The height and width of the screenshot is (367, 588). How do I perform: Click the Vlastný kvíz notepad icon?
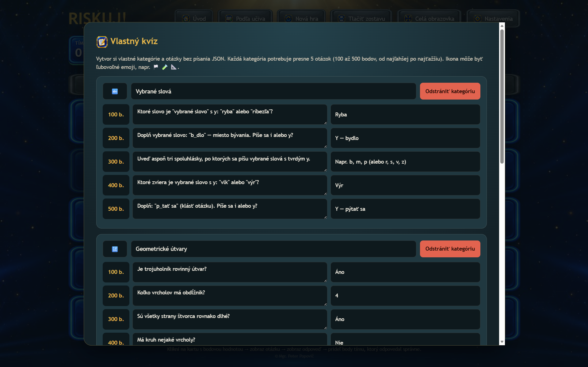(102, 42)
